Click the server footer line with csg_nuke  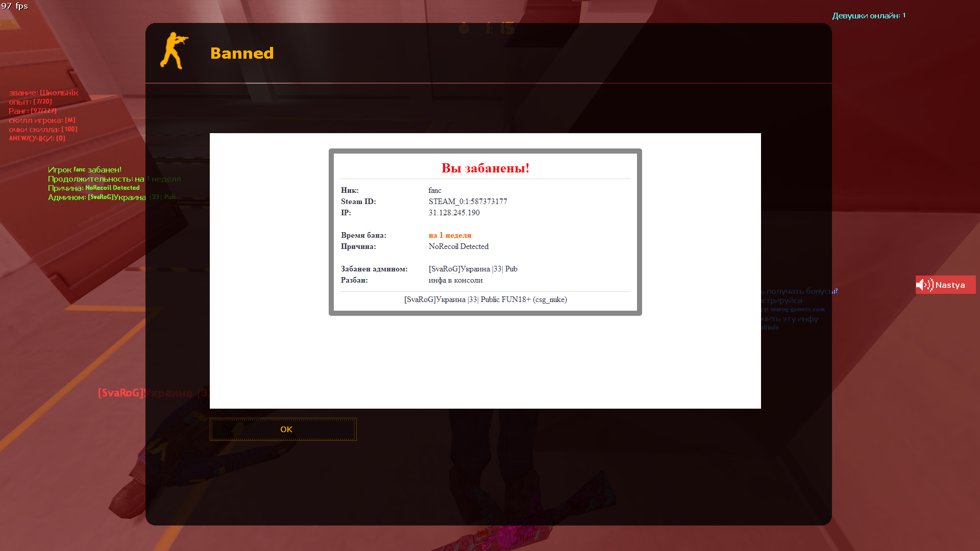485,299
